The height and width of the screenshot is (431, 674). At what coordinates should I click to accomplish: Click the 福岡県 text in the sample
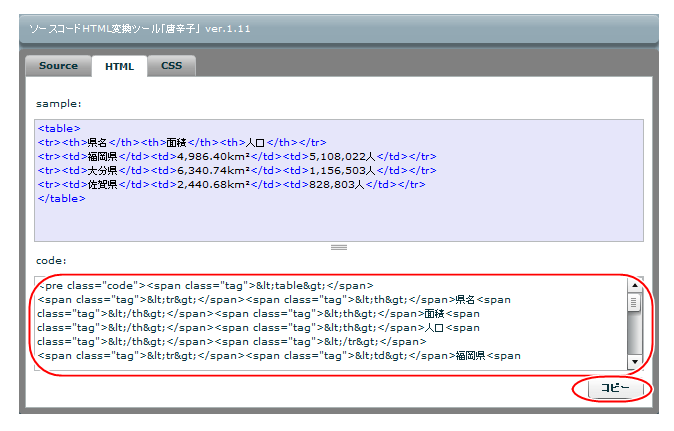[102, 156]
